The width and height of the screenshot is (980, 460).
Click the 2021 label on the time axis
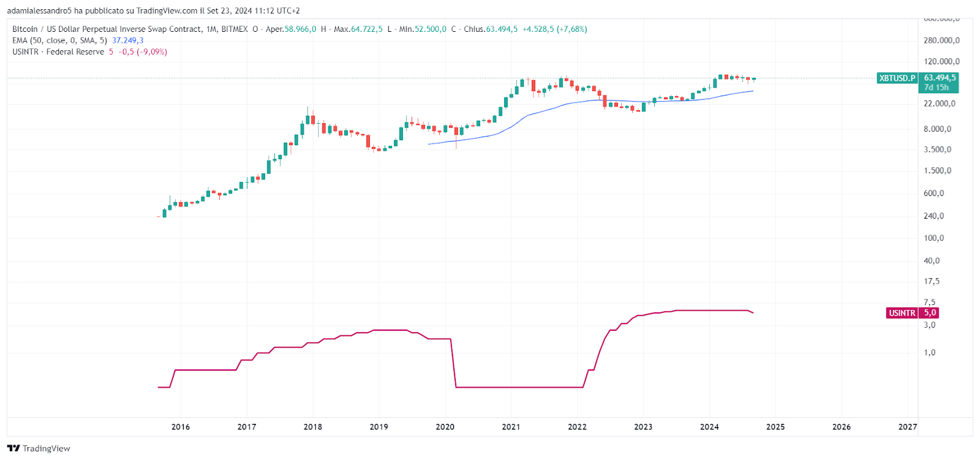[x=511, y=427]
